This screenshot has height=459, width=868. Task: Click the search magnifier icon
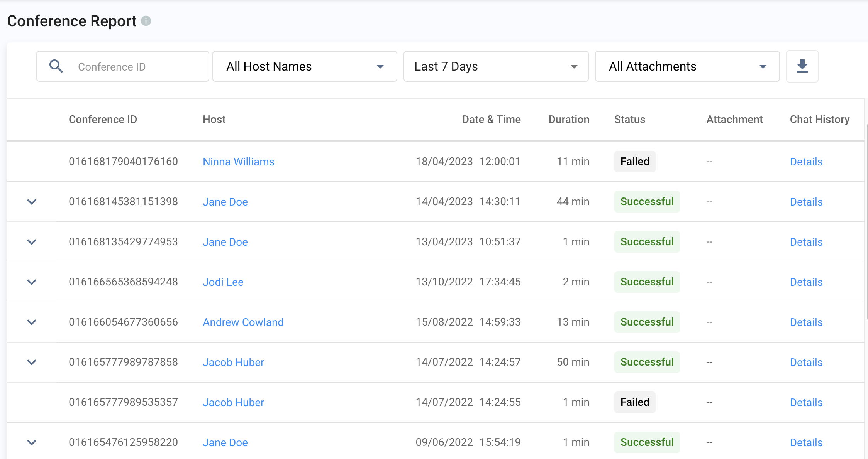56,66
